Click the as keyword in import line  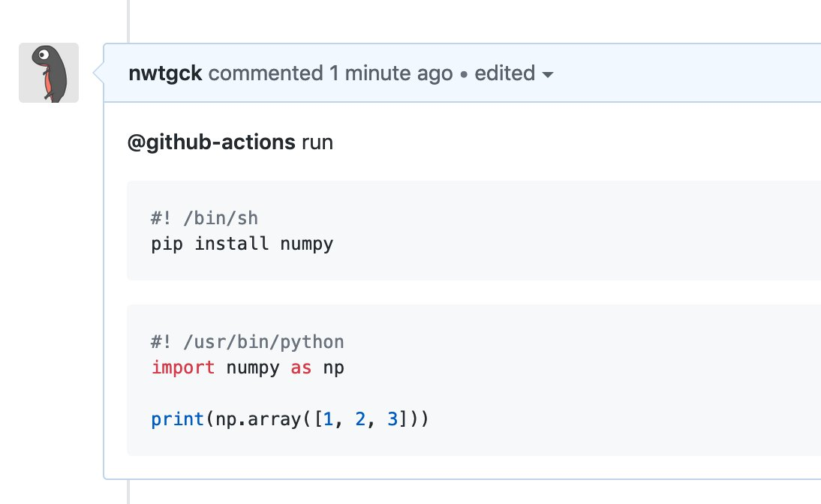301,367
